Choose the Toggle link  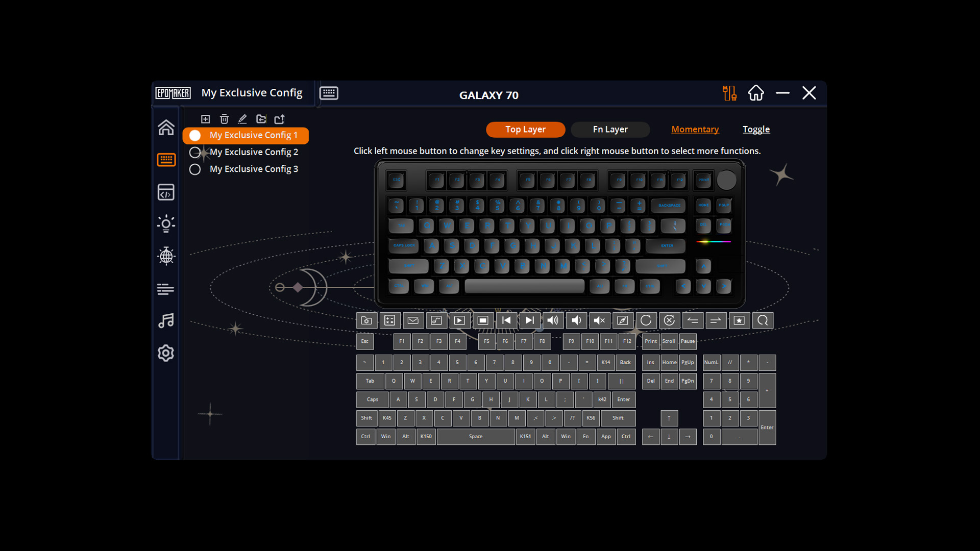pos(756,130)
